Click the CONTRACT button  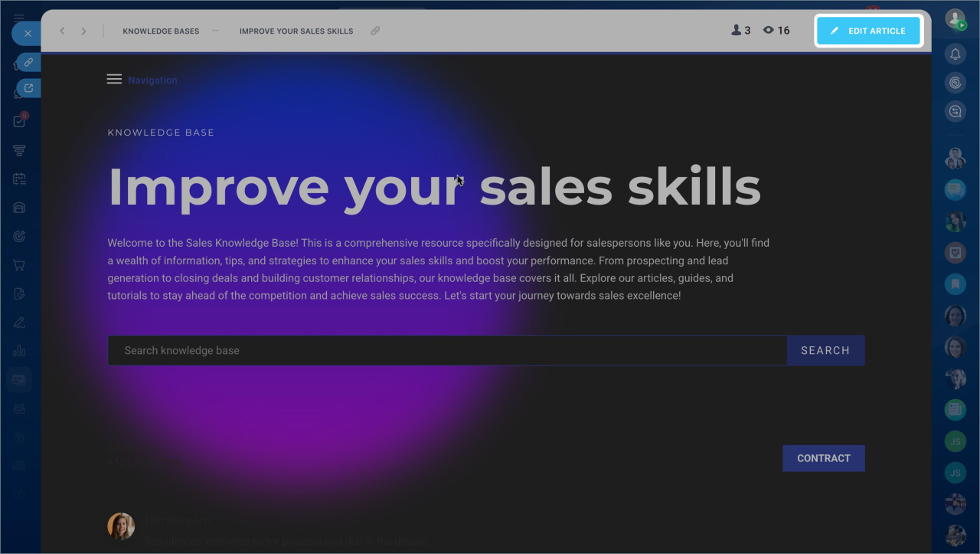(x=823, y=458)
